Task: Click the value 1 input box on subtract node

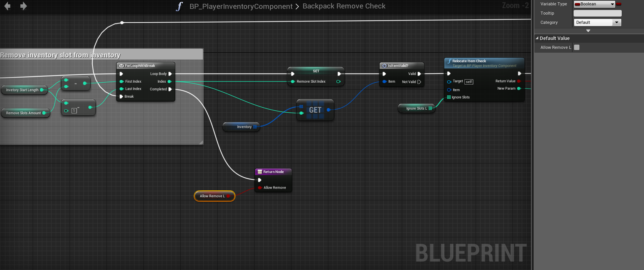Action: [74, 111]
